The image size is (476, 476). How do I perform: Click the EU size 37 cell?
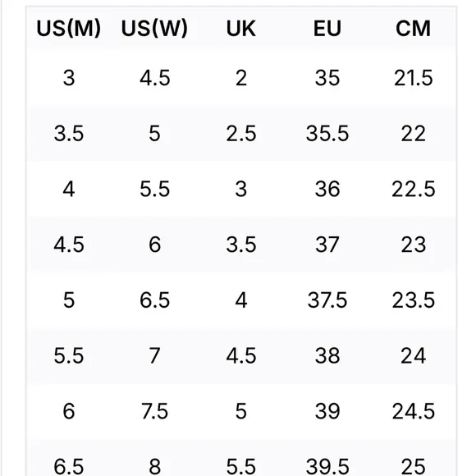tap(327, 245)
